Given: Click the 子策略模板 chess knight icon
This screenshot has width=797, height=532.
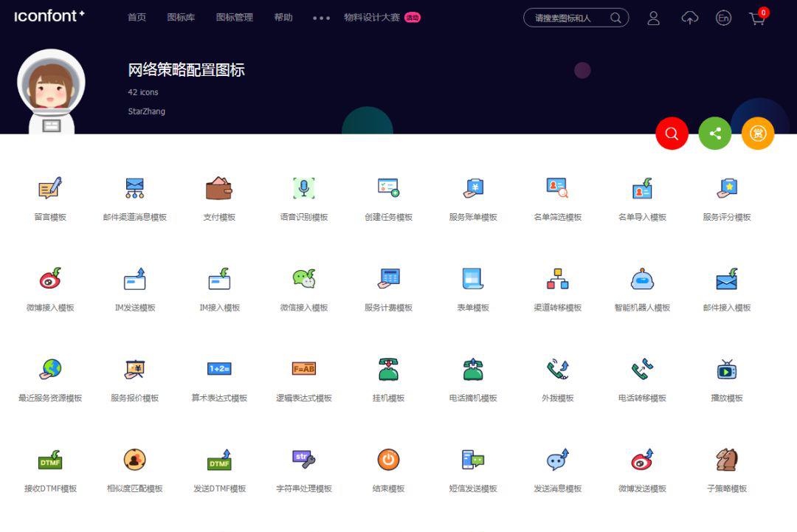Looking at the screenshot, I should 727,460.
